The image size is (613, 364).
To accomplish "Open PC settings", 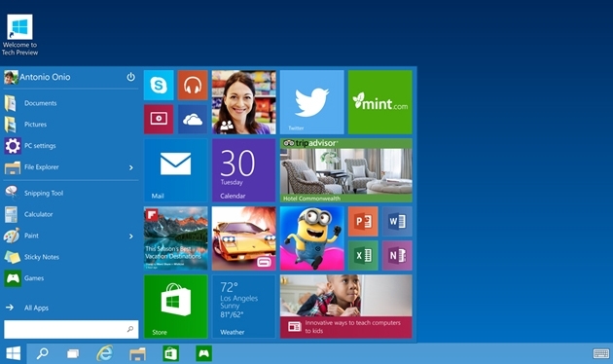I will pos(70,146).
